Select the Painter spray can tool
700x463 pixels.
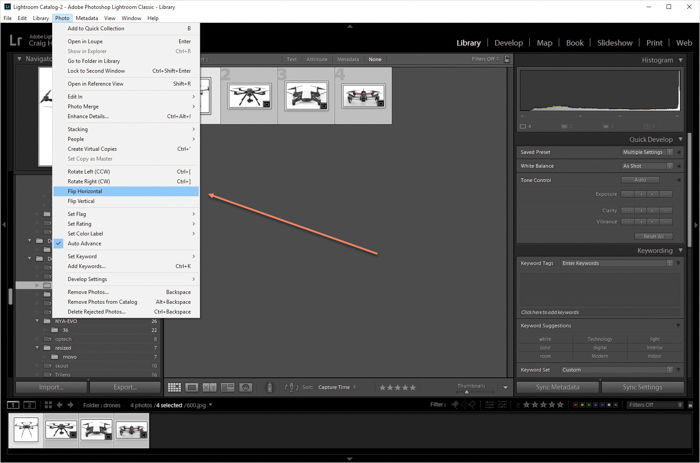pos(269,387)
